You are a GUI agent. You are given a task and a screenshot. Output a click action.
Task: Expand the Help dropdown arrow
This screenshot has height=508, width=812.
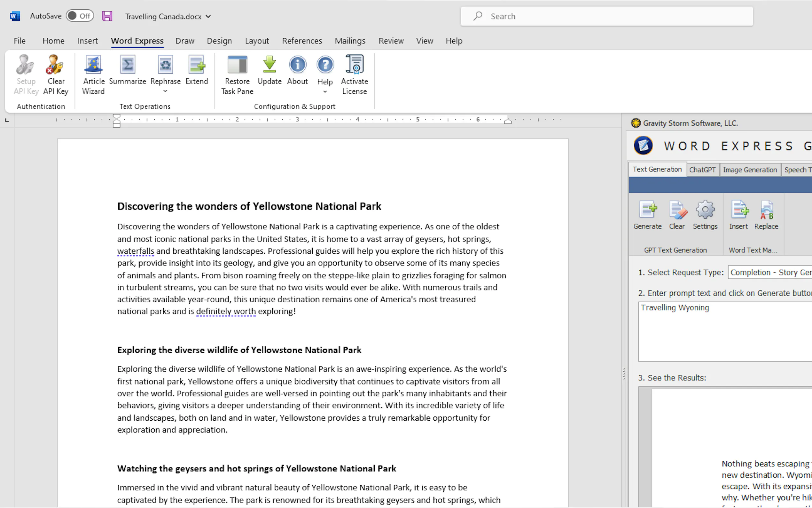point(324,92)
